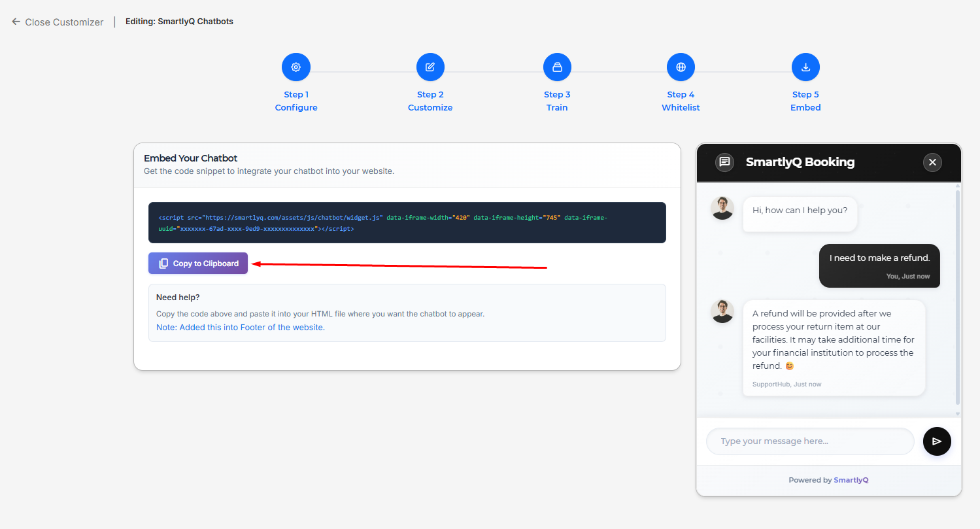
Task: Click the Copy to Clipboard button
Action: coord(198,264)
